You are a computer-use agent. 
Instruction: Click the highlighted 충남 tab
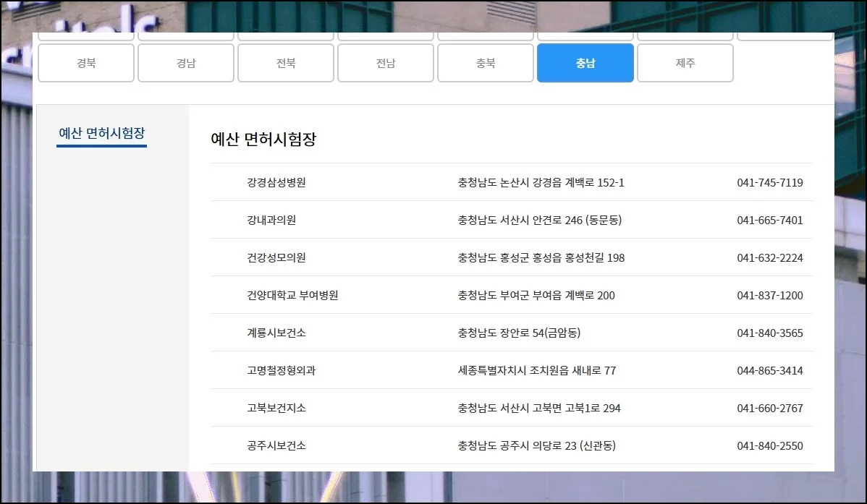click(x=585, y=63)
